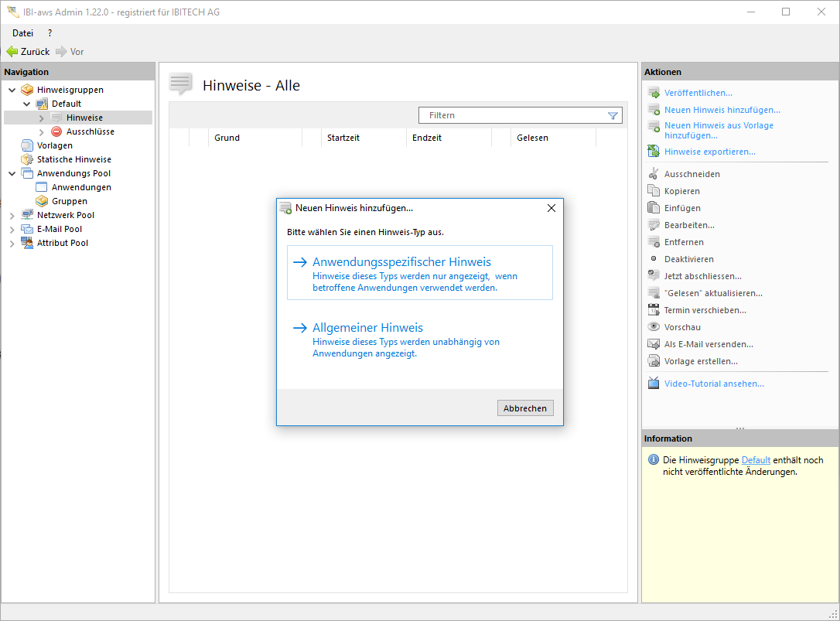Image resolution: width=840 pixels, height=621 pixels.
Task: Click the green Zurück arrow icon
Action: 12,52
